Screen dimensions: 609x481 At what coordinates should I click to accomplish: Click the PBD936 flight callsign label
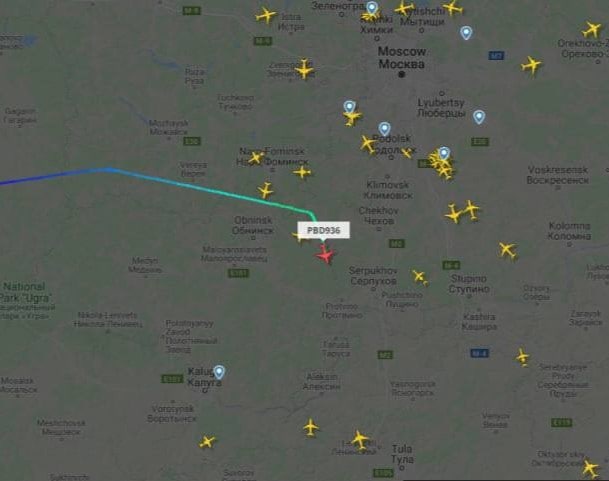[324, 230]
